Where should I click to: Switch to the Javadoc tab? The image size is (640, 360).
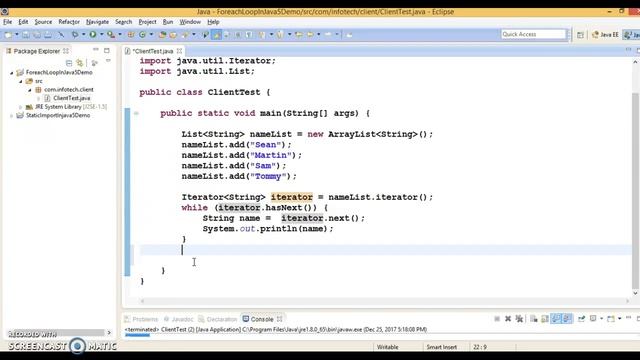point(179,319)
